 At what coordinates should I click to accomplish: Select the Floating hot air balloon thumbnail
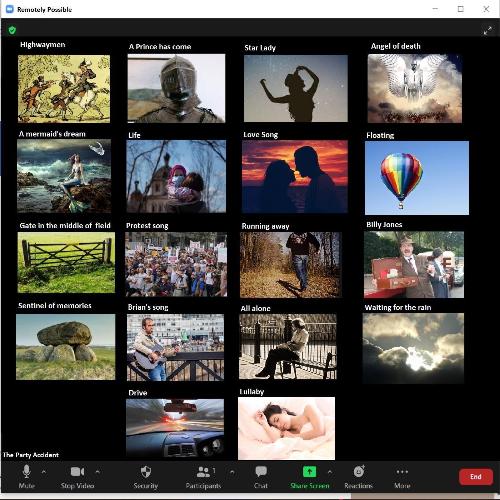(x=417, y=178)
